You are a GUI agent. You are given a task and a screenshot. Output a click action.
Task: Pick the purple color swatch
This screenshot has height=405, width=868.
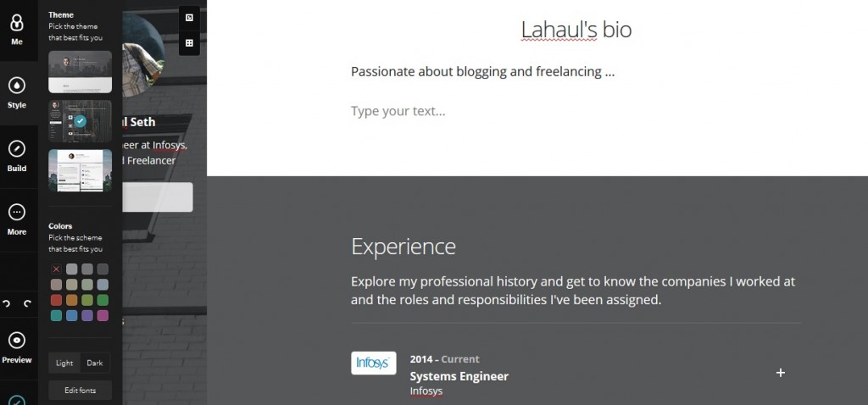pyautogui.click(x=87, y=315)
